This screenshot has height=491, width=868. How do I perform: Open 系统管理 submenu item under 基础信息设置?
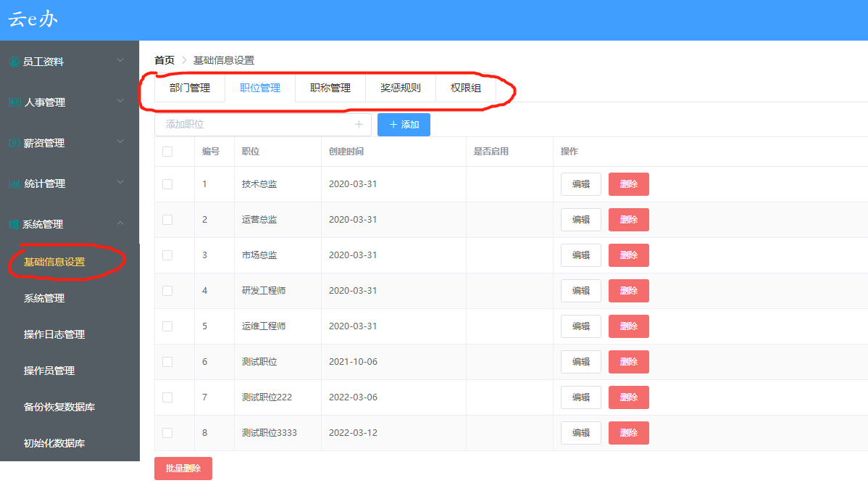tap(44, 298)
